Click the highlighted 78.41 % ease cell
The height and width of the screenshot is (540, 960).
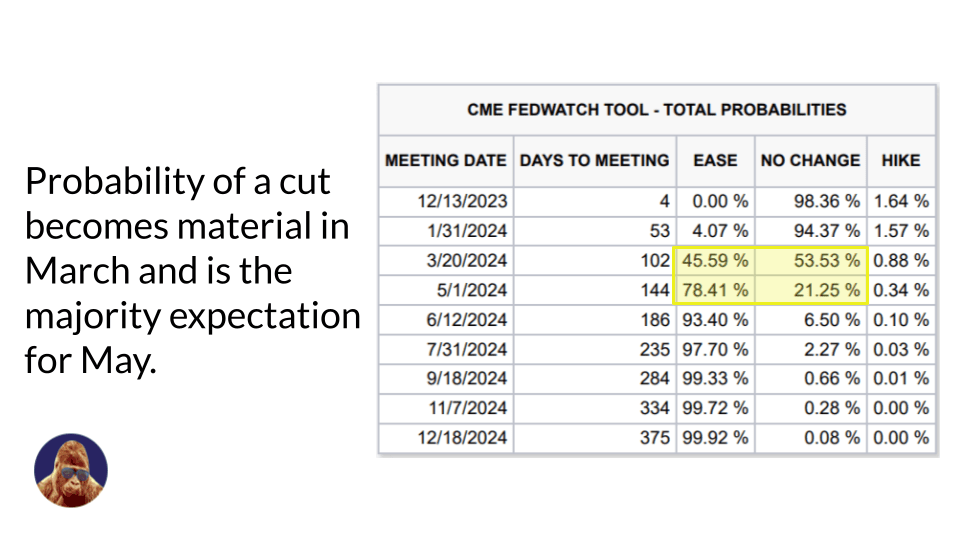(714, 291)
